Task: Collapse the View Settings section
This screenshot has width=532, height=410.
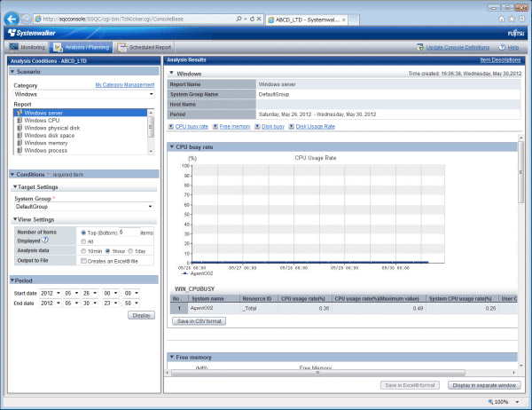Action: pos(15,219)
